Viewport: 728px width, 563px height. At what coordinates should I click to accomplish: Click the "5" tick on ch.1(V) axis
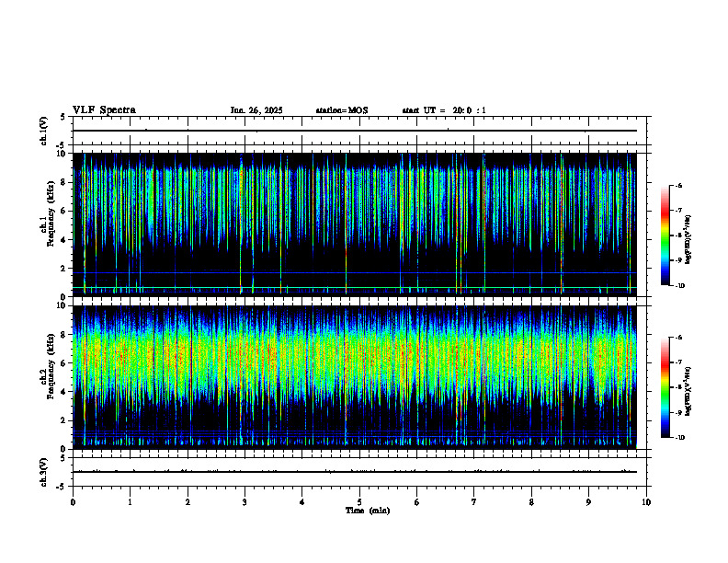[x=63, y=118]
